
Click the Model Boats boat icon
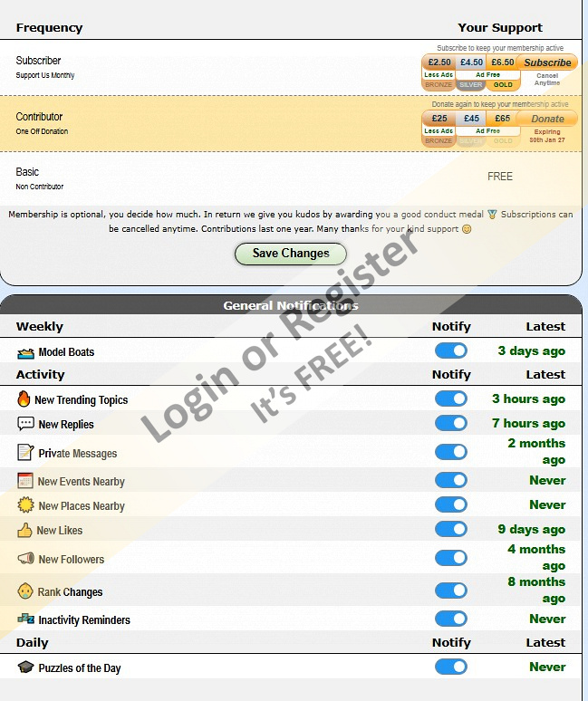coord(25,352)
